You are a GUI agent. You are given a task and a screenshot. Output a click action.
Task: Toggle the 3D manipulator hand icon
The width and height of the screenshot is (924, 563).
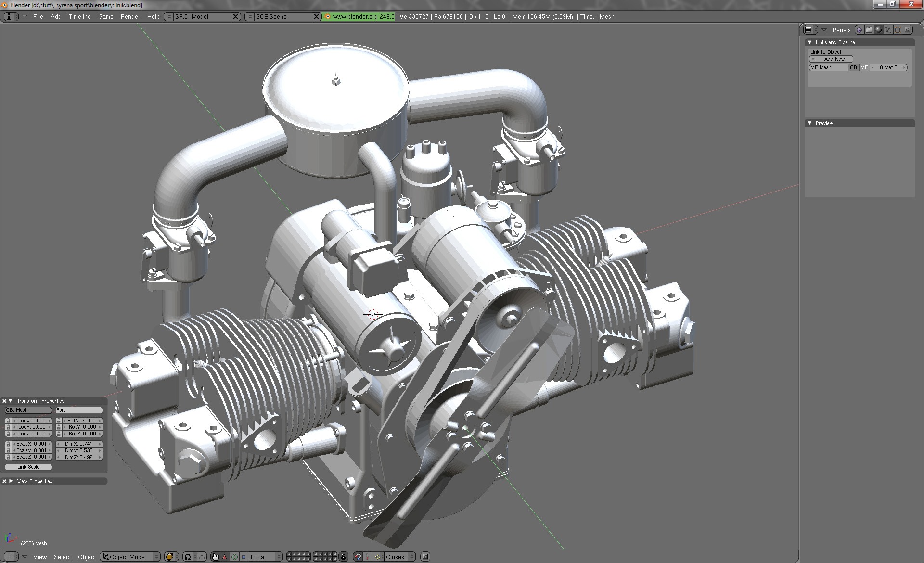[215, 557]
